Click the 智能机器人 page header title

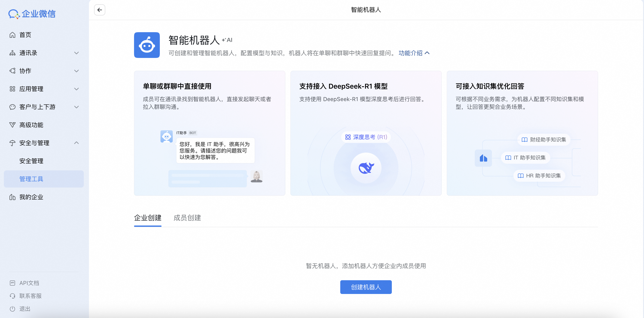pos(366,10)
